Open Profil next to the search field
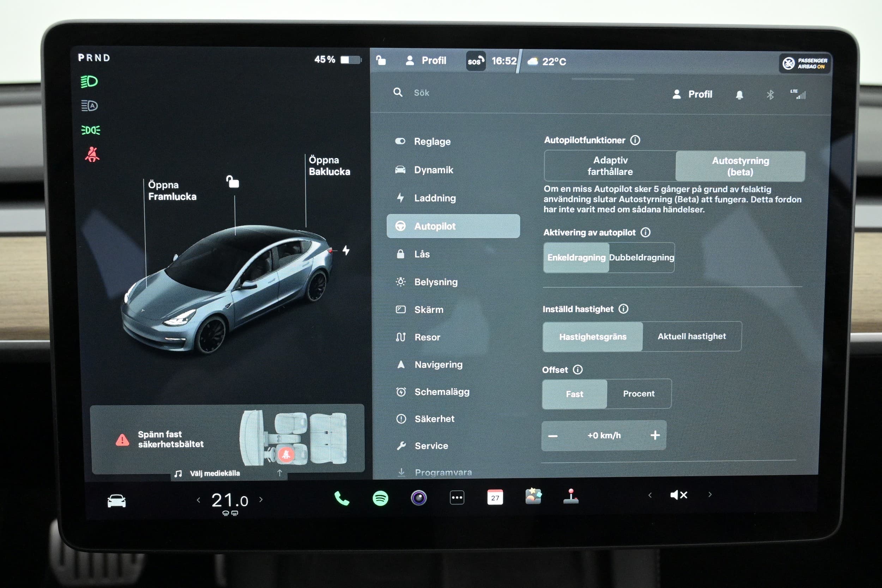Viewport: 882px width, 588px height. click(x=692, y=95)
